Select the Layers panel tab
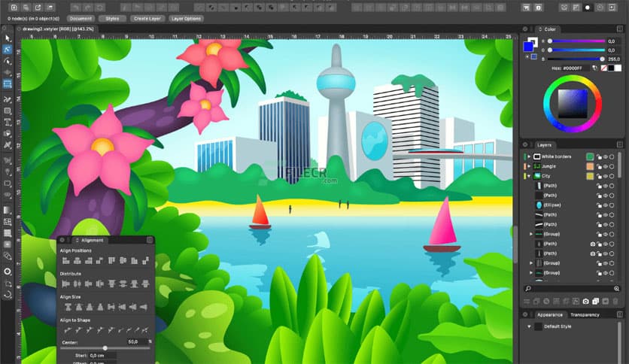The height and width of the screenshot is (364, 629). point(545,144)
